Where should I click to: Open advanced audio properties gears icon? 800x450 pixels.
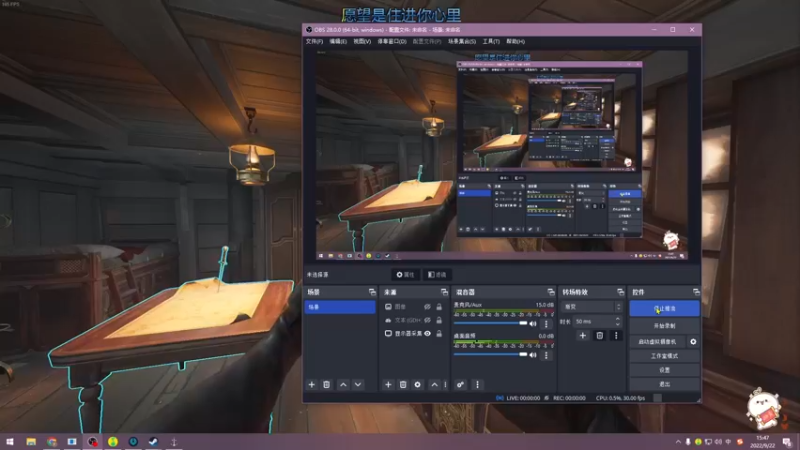click(x=460, y=385)
